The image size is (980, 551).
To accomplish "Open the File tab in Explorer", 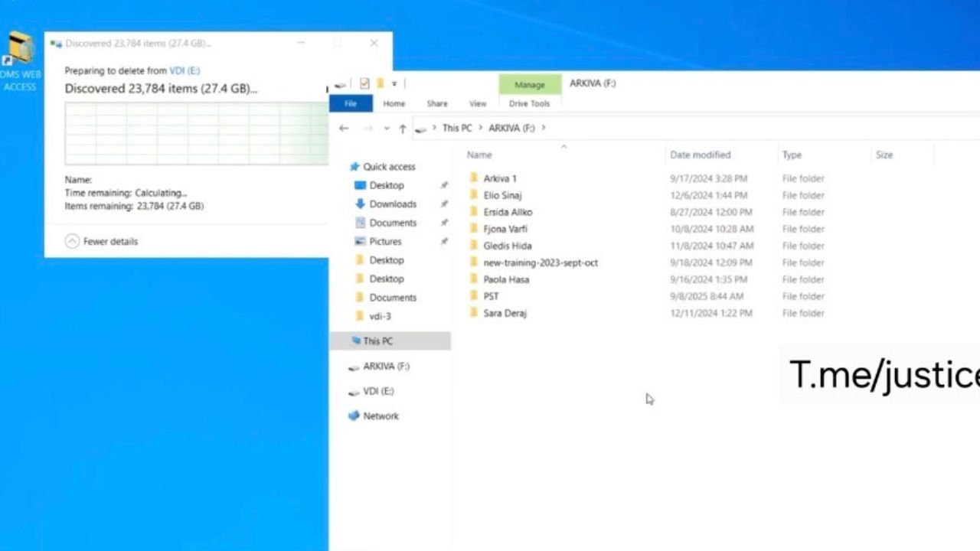I will [x=351, y=103].
